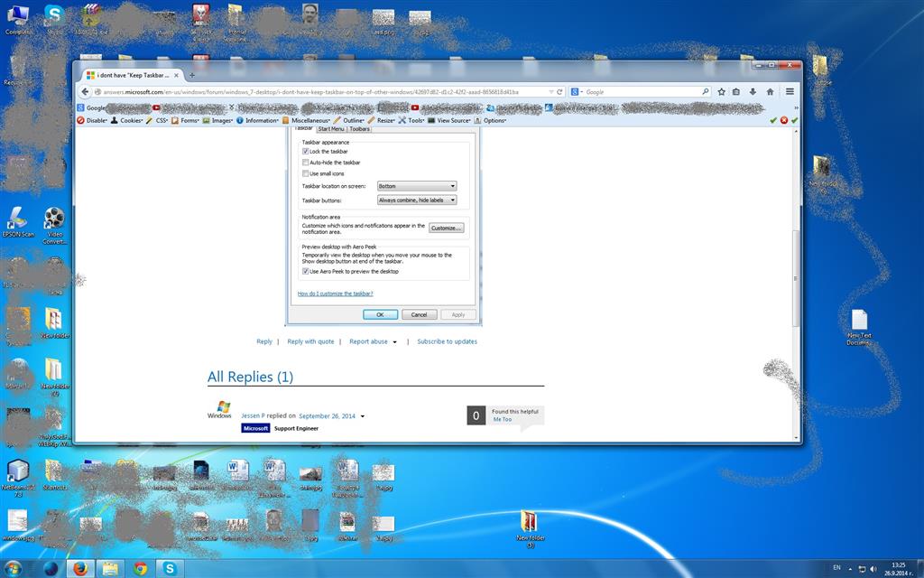The height and width of the screenshot is (578, 924).
Task: Click Reply with quote link
Action: pos(310,341)
